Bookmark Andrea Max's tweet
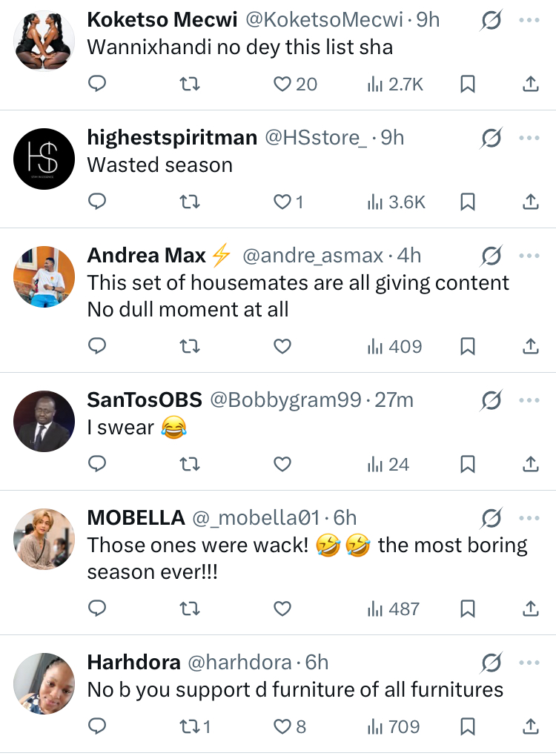556x756 pixels. click(x=468, y=346)
